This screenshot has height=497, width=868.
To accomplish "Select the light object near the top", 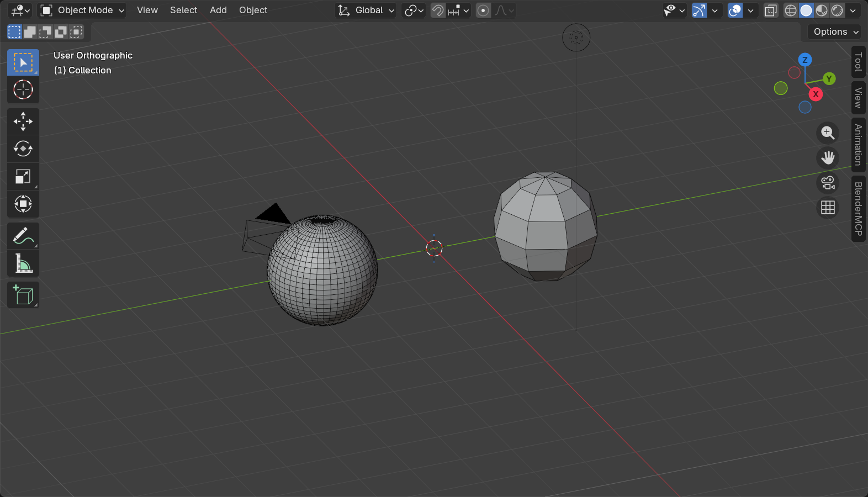I will 576,38.
